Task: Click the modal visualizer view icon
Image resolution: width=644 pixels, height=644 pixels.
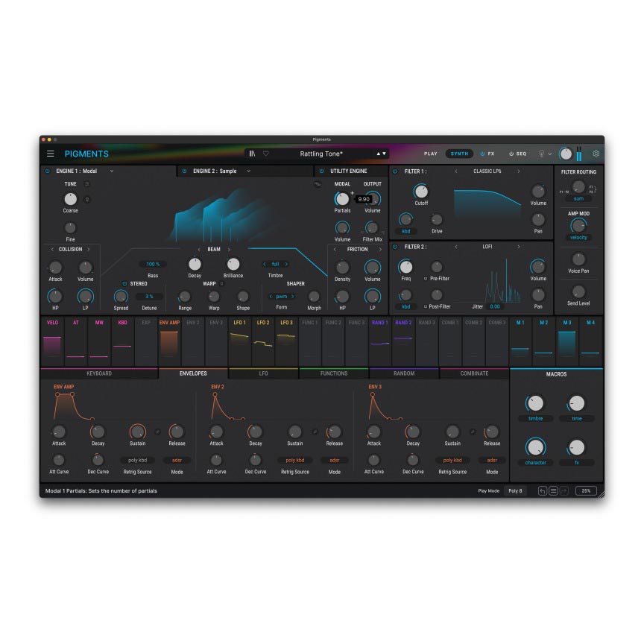Action: coord(318,184)
